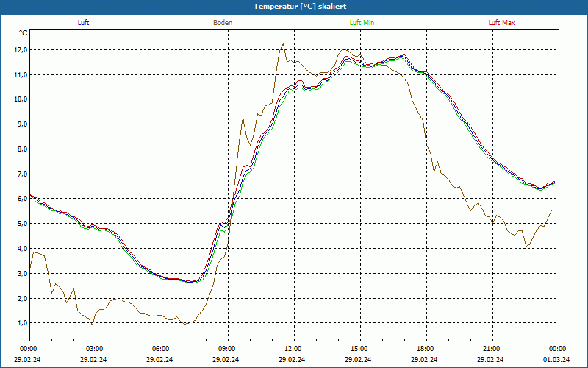This screenshot has width=588, height=368.
Task: Click the '15:00' time axis label
Action: pyautogui.click(x=360, y=349)
